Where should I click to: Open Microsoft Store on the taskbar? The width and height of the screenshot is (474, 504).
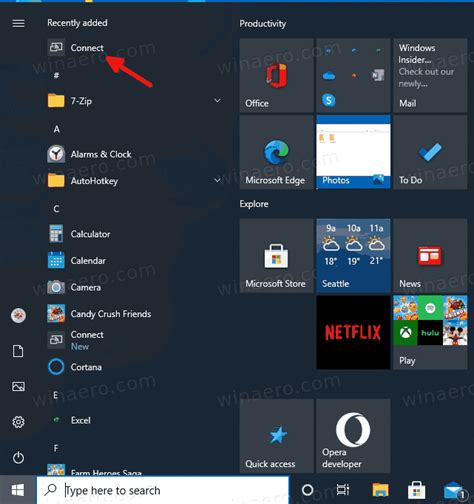416,490
